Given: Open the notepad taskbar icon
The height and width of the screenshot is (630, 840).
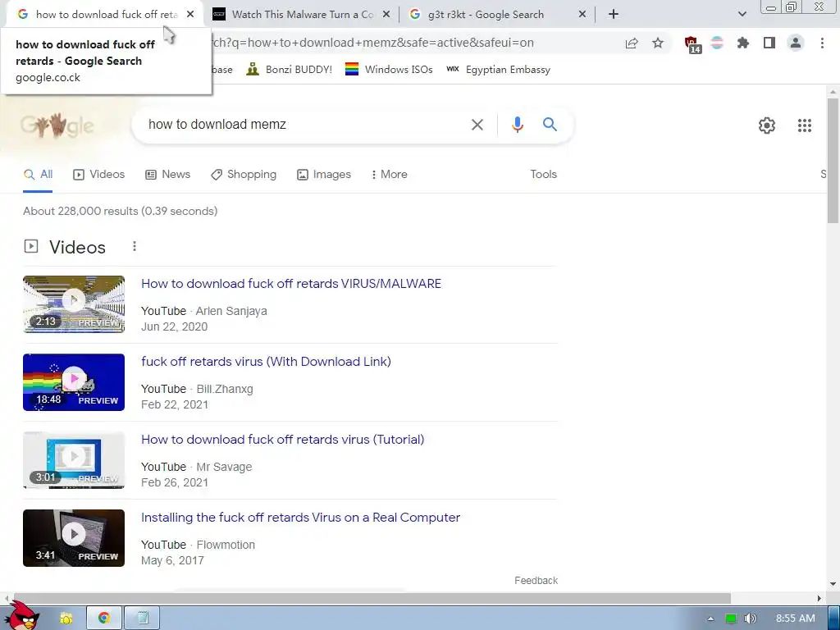Looking at the screenshot, I should (143, 618).
